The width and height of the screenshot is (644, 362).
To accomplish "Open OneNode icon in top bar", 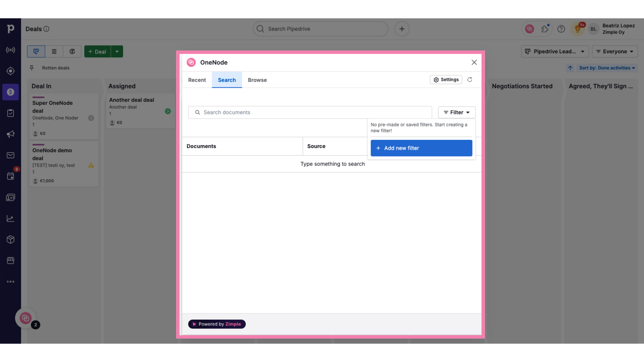I will pyautogui.click(x=530, y=29).
